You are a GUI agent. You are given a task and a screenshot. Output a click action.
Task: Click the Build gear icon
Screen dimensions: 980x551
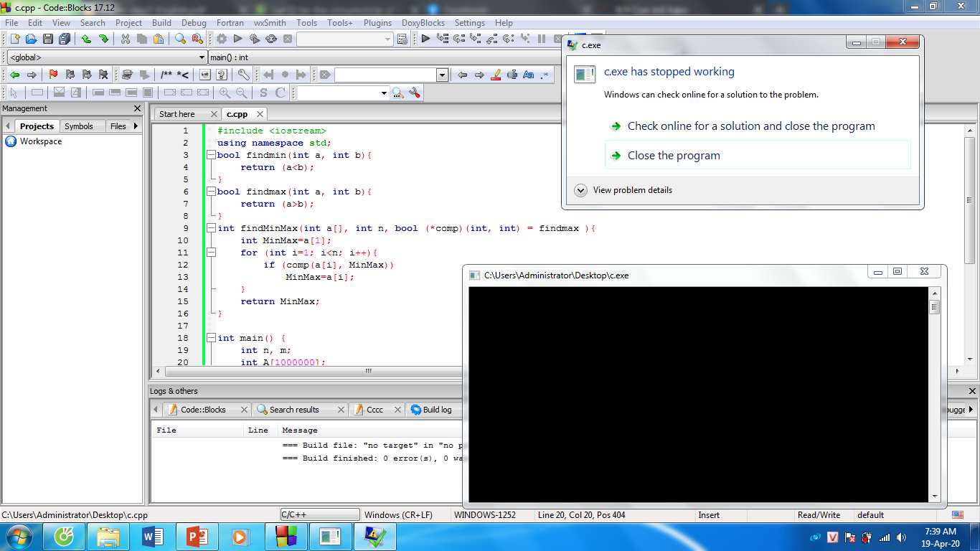222,39
